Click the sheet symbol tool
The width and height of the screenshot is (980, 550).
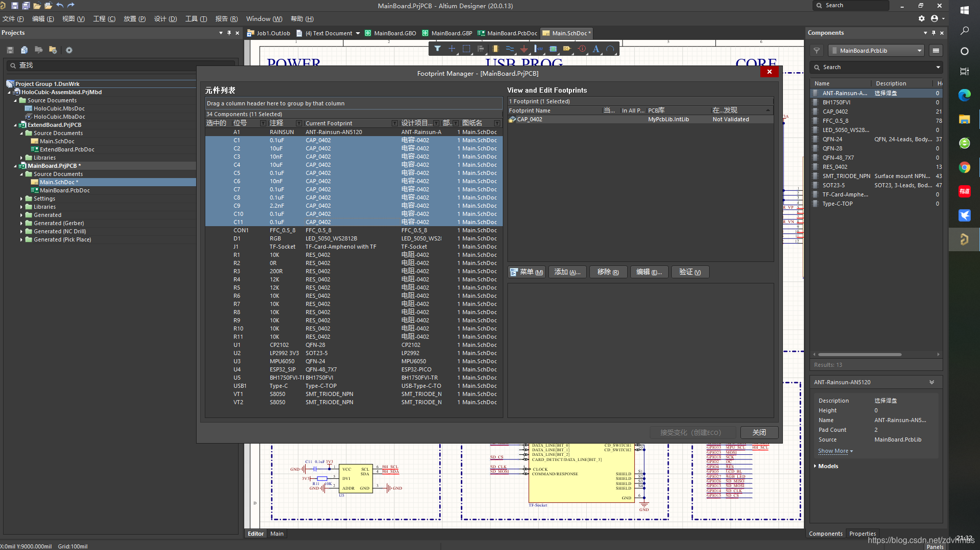(553, 49)
